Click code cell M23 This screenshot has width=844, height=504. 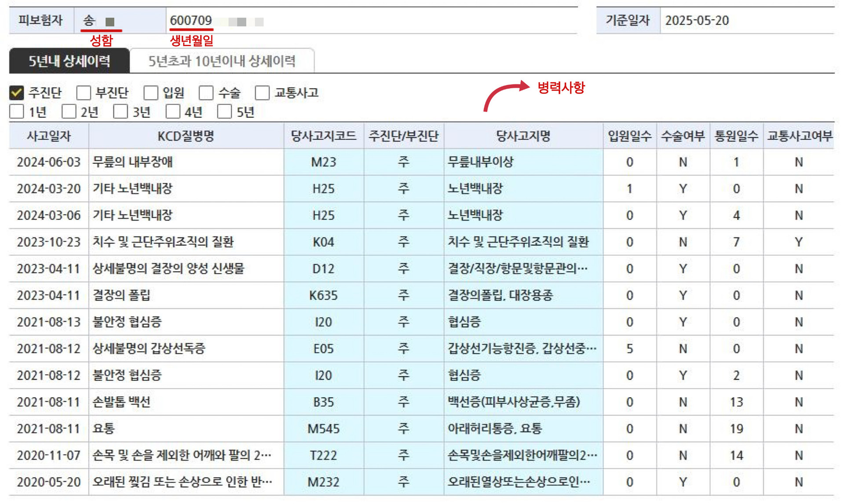[x=324, y=162]
